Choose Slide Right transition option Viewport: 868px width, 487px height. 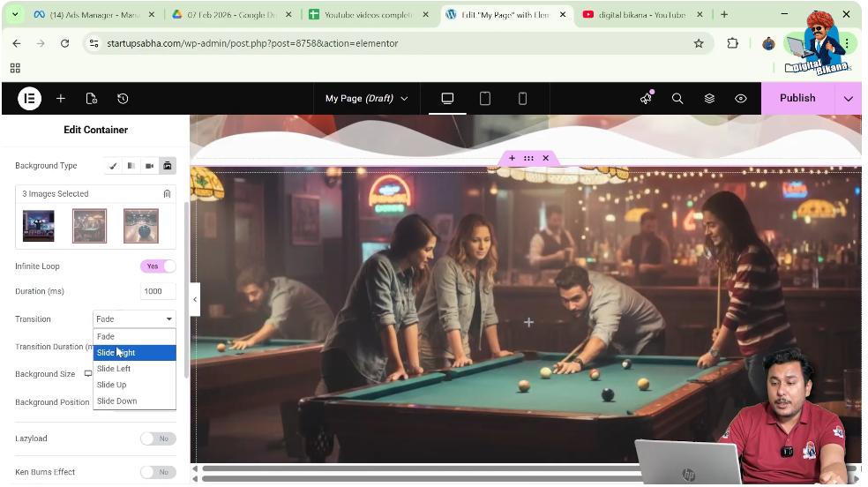pos(134,353)
